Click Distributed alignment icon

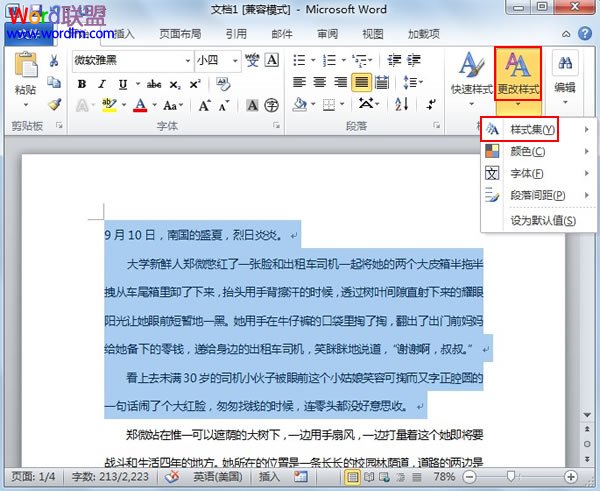pyautogui.click(x=382, y=82)
